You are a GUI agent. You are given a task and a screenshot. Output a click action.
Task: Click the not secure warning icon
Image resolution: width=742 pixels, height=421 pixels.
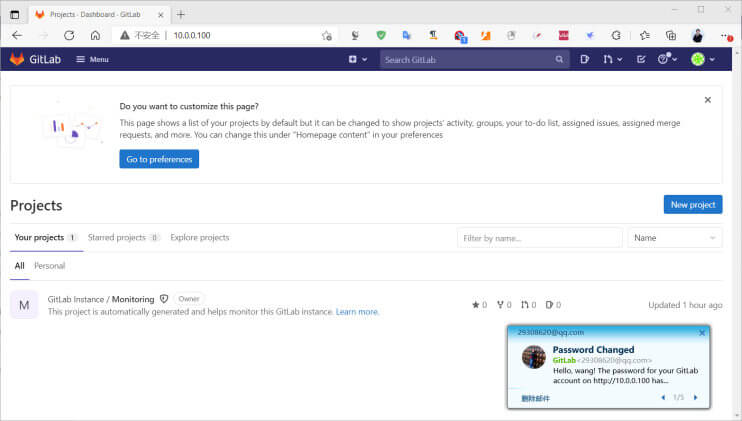pos(124,35)
